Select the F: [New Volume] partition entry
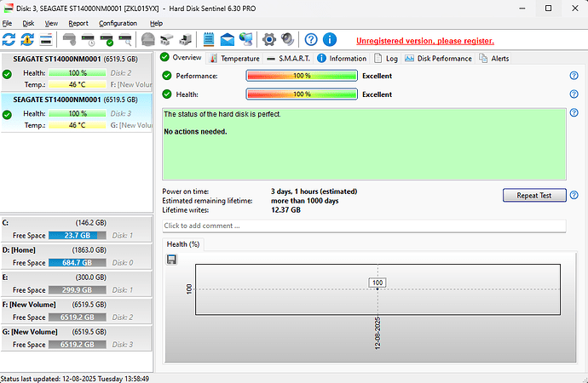The width and height of the screenshot is (588, 383). 77,312
